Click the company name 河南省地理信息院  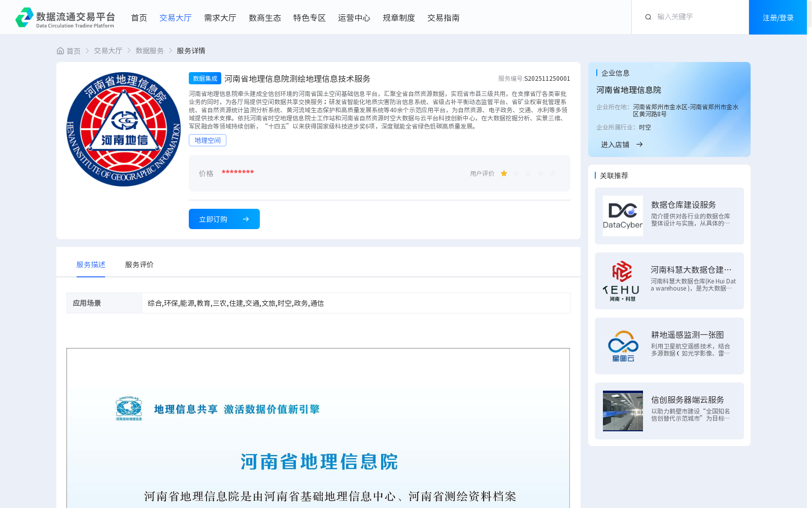pos(629,90)
